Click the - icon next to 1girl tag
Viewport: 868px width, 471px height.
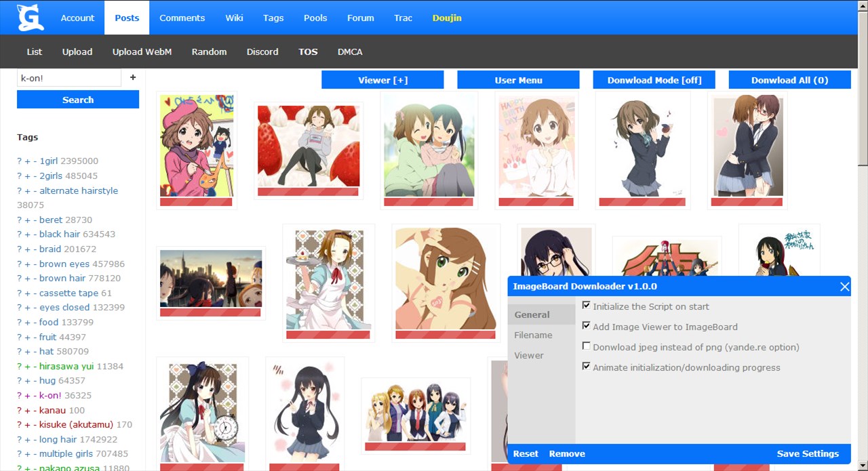point(35,161)
